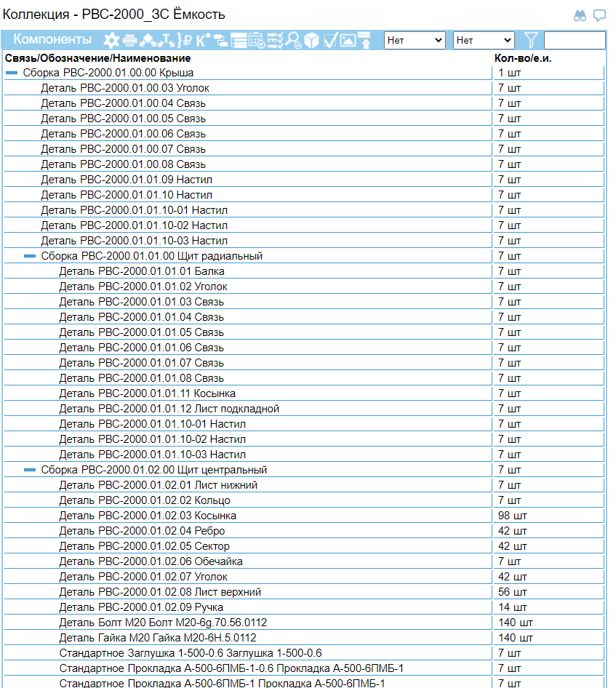
Task: Click the filter text input field
Action: [574, 41]
